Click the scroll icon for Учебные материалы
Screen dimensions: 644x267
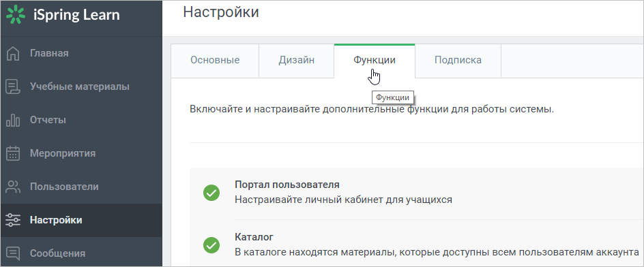(x=13, y=87)
